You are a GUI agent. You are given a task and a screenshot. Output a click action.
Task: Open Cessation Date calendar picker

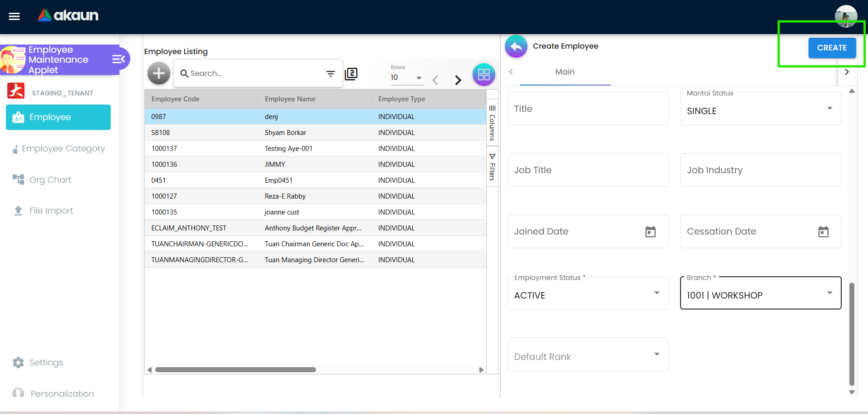[x=823, y=232]
